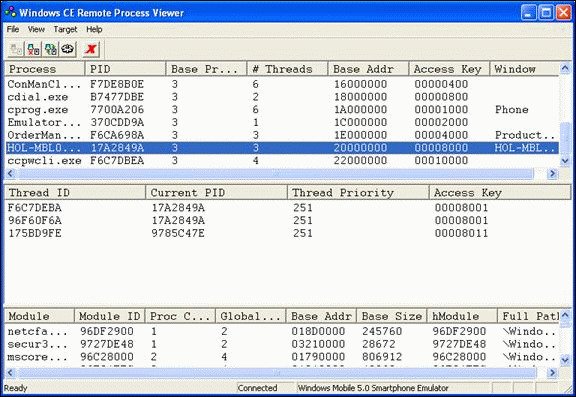Screen dimensions: 576x397
Task: Click horizontal scrollbar thumb in module list
Action: click(x=277, y=373)
